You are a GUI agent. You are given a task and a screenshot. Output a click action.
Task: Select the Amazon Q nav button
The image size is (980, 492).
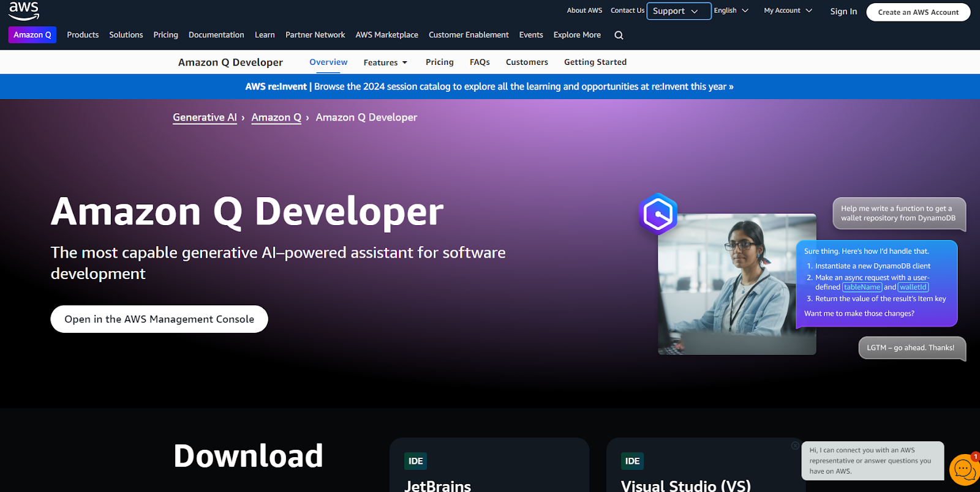click(32, 35)
